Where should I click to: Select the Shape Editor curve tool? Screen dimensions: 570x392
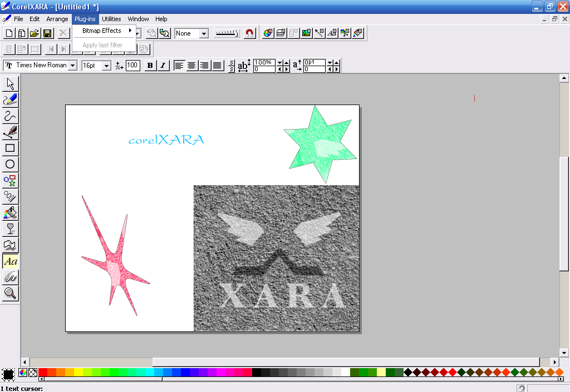pos(10,116)
